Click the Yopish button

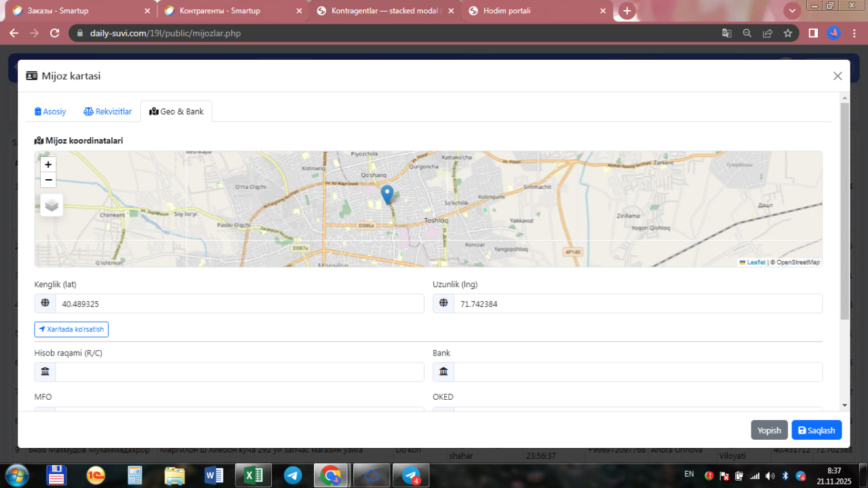[x=769, y=430]
